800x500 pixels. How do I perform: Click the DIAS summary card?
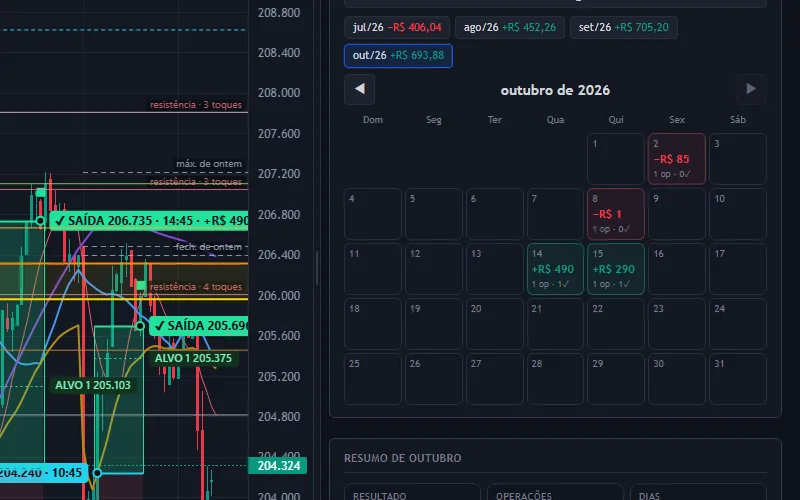pyautogui.click(x=698, y=492)
